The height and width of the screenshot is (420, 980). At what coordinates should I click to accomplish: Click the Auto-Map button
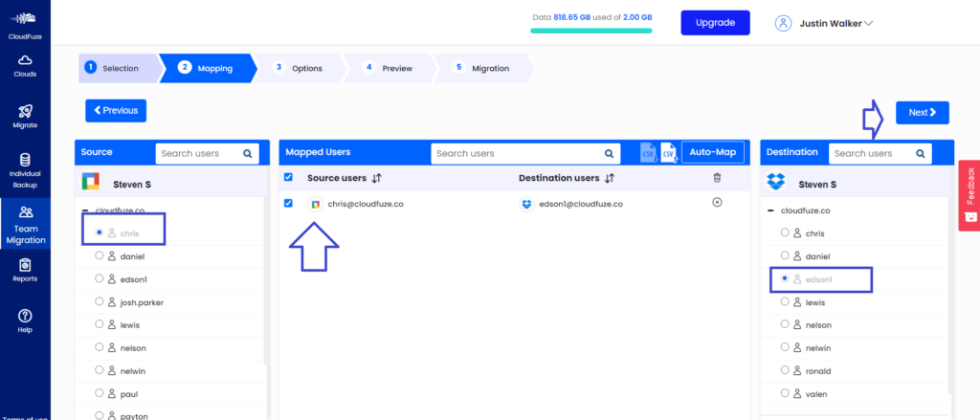pyautogui.click(x=712, y=153)
